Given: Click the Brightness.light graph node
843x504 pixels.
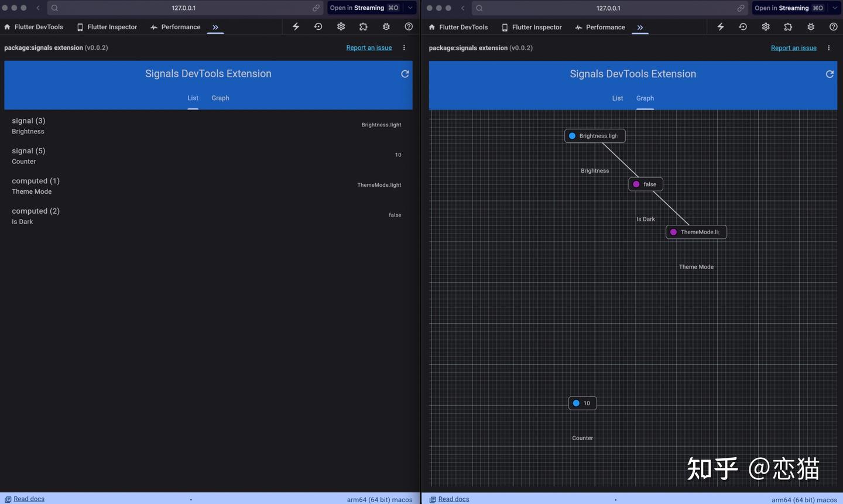Looking at the screenshot, I should [x=595, y=136].
